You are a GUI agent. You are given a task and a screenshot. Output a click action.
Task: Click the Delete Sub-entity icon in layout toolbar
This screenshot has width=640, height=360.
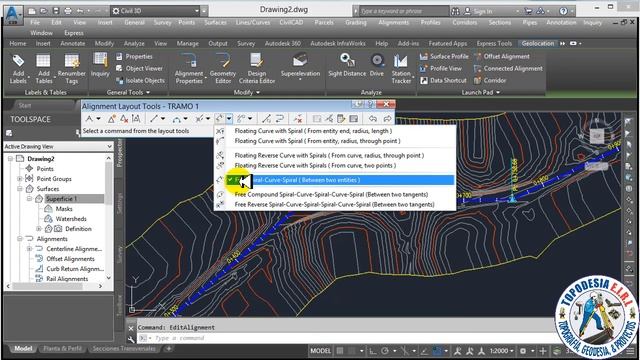click(x=298, y=119)
